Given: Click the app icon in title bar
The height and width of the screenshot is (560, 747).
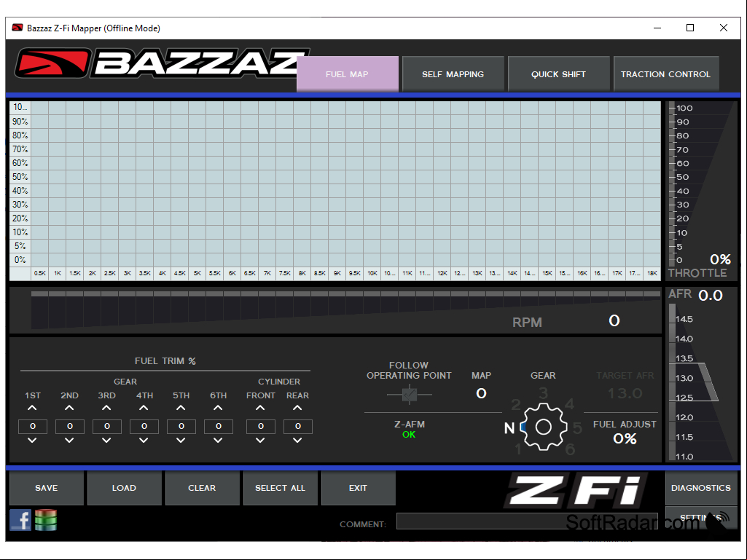Looking at the screenshot, I should tap(17, 28).
